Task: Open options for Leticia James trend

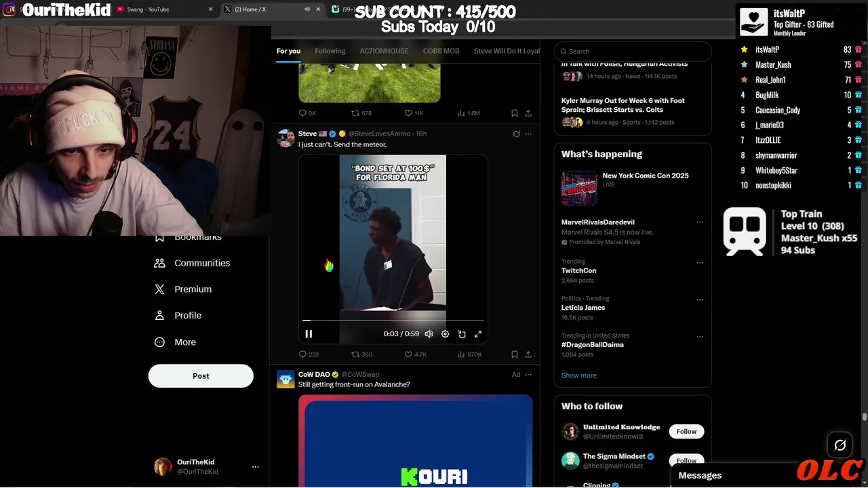Action: point(700,300)
